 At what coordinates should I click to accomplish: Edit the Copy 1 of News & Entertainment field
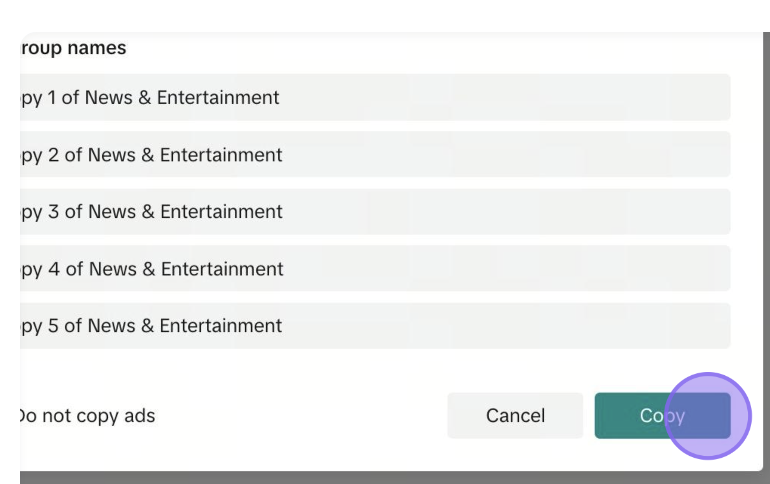click(375, 97)
